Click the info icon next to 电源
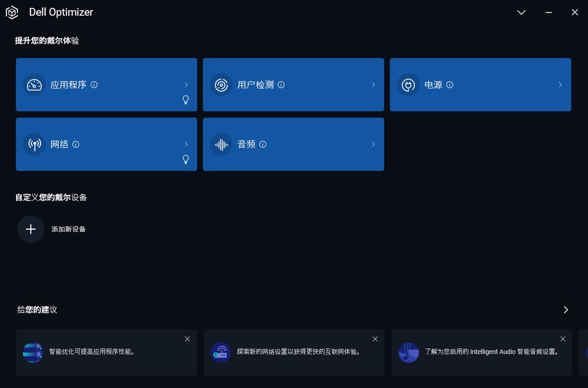This screenshot has height=388, width=588. pyautogui.click(x=450, y=84)
